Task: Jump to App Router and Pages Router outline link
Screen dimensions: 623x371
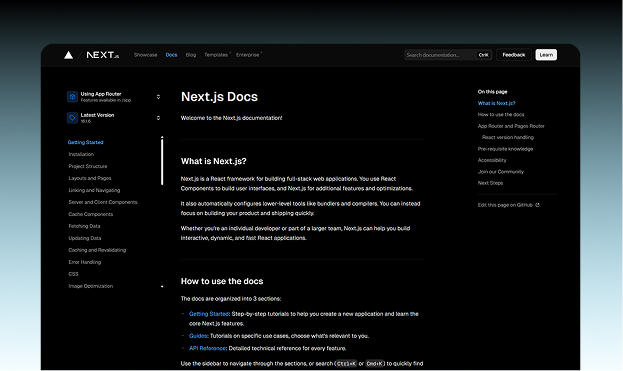Action: point(511,126)
